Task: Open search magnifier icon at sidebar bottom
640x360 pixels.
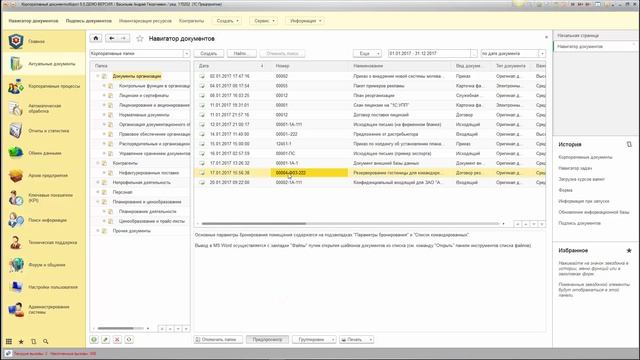Action: (x=46, y=341)
